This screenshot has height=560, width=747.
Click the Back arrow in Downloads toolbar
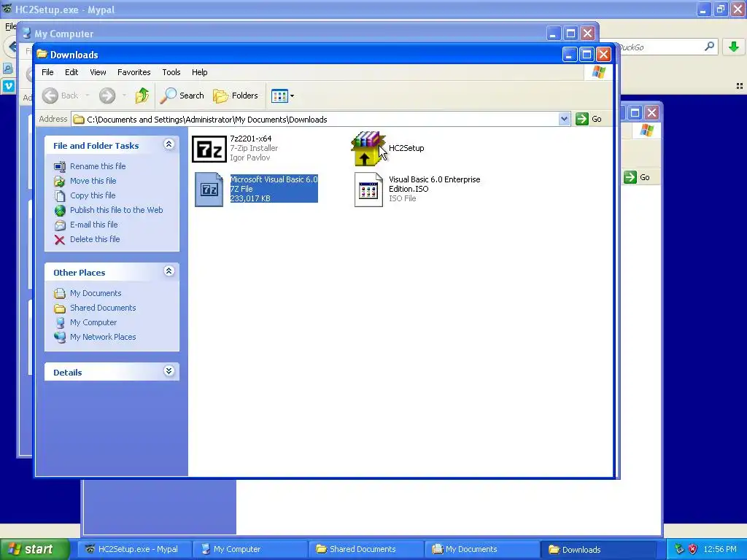pyautogui.click(x=50, y=96)
